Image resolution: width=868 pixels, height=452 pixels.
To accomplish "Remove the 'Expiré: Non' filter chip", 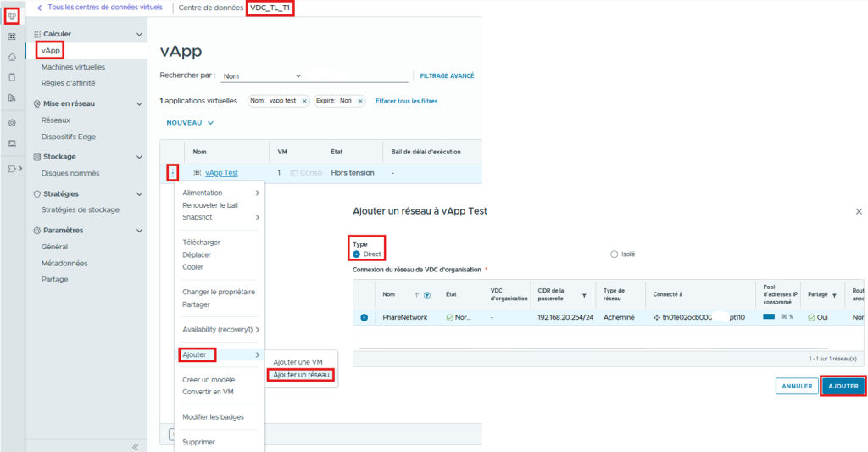I will point(360,101).
